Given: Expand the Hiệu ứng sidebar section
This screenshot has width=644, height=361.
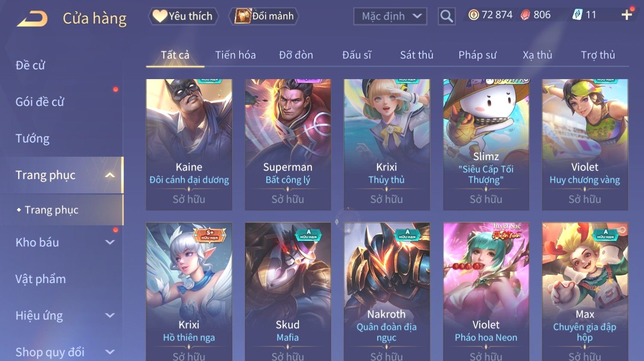Looking at the screenshot, I should coord(110,316).
